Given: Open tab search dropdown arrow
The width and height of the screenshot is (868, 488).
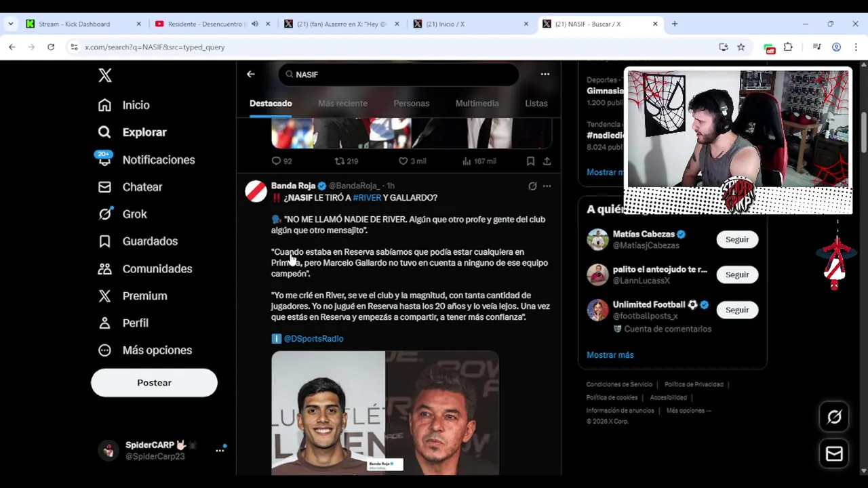Looking at the screenshot, I should pos(10,24).
